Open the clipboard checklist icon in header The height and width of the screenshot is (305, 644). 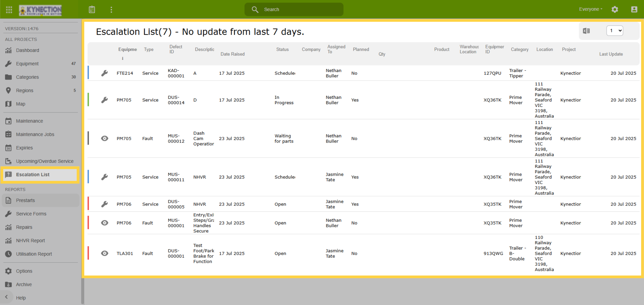point(92,10)
